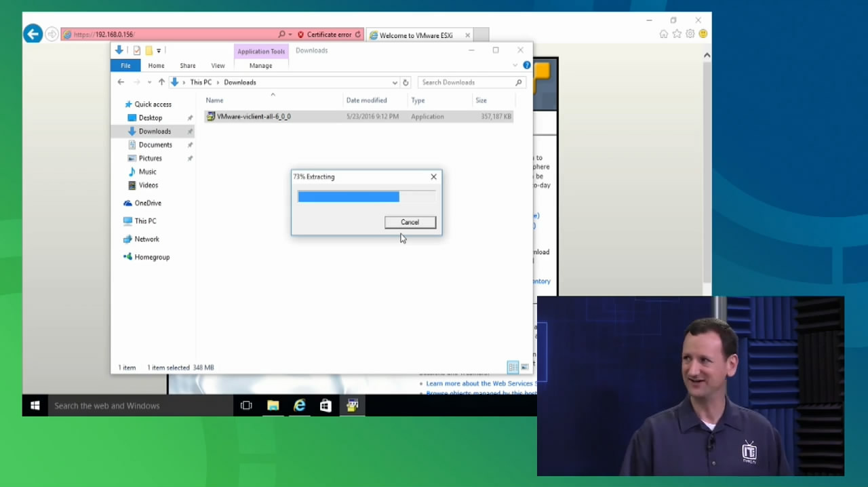Select Desktop in the sidebar
This screenshot has width=868, height=487.
point(150,118)
